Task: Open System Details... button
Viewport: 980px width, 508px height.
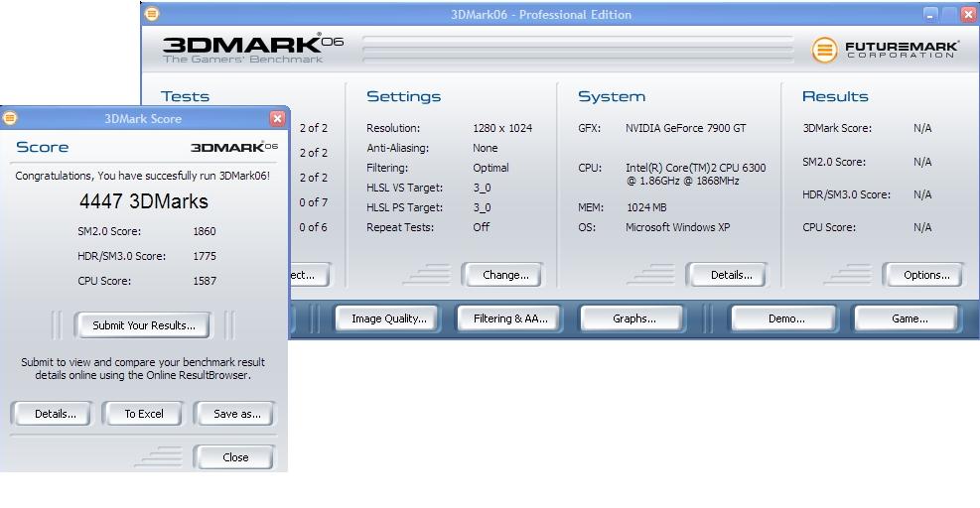Action: pyautogui.click(x=726, y=275)
